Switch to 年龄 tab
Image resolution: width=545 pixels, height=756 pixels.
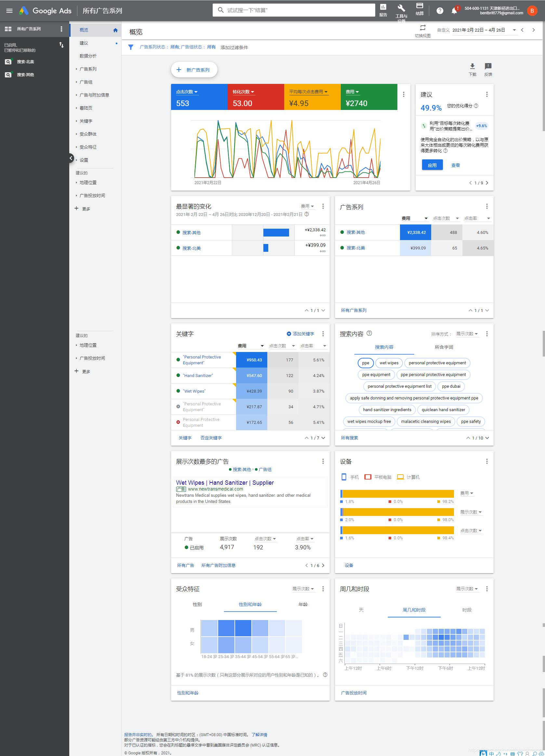[303, 604]
